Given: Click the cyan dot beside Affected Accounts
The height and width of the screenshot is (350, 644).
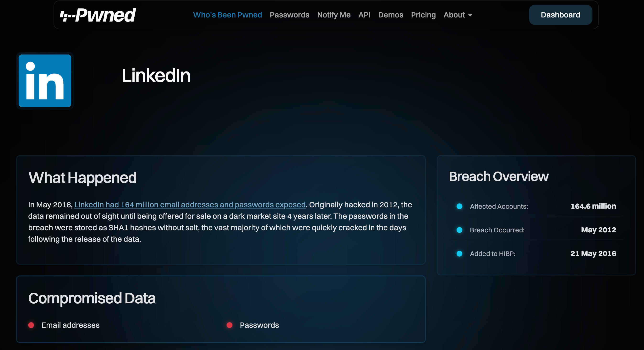Looking at the screenshot, I should pos(459,206).
